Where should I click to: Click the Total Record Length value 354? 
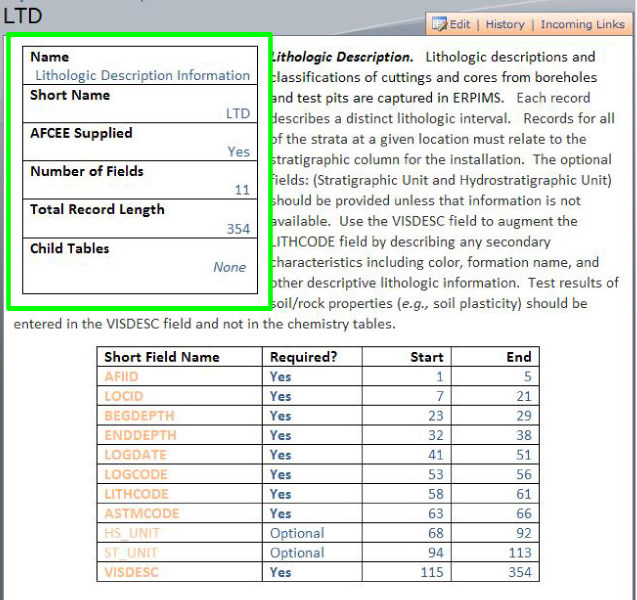coord(238,229)
